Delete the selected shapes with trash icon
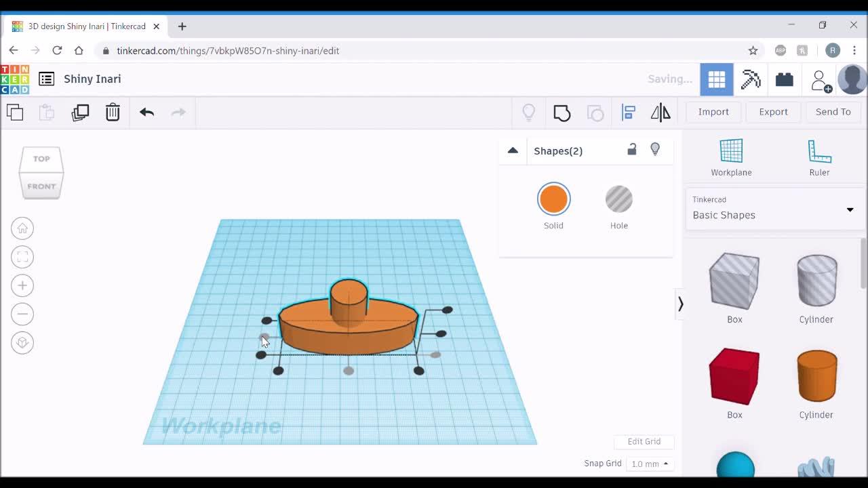This screenshot has height=488, width=868. [113, 113]
